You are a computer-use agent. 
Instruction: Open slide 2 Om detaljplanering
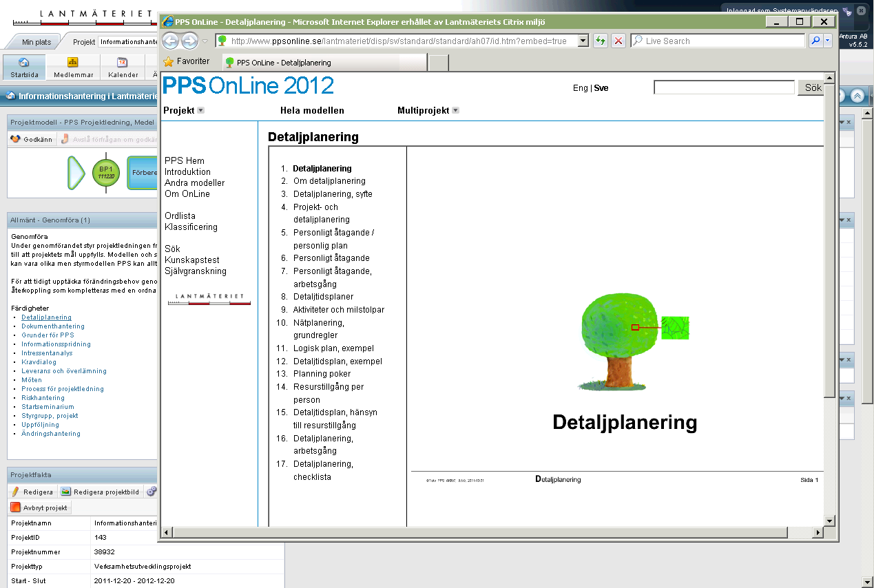point(329,181)
